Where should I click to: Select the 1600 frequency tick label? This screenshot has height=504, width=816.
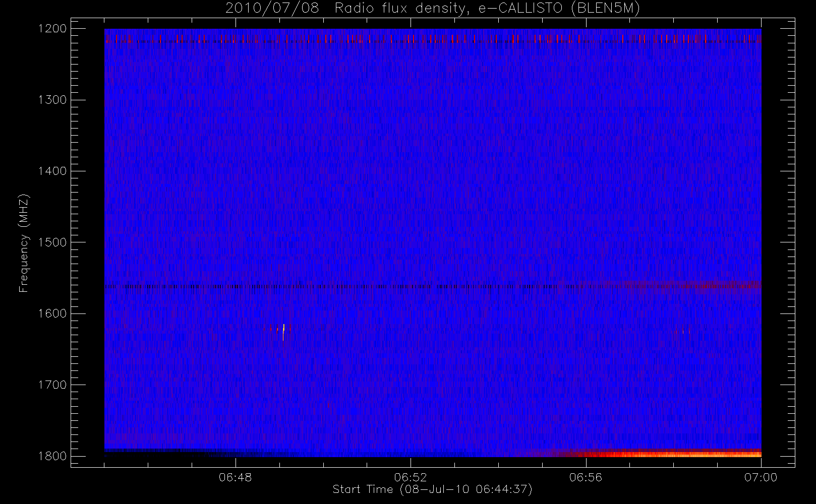(52, 313)
